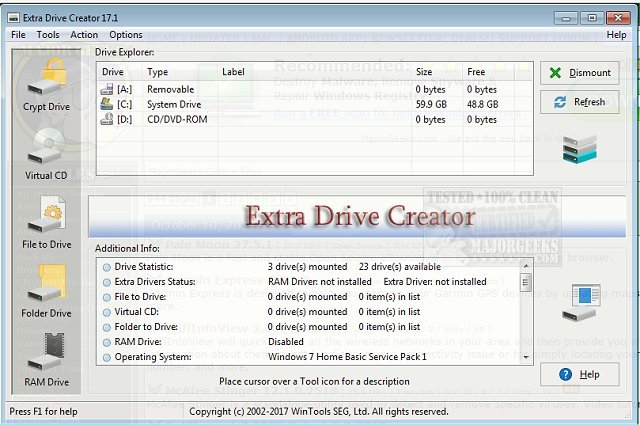
Task: Select floppy drive A: icon
Action: tap(107, 89)
